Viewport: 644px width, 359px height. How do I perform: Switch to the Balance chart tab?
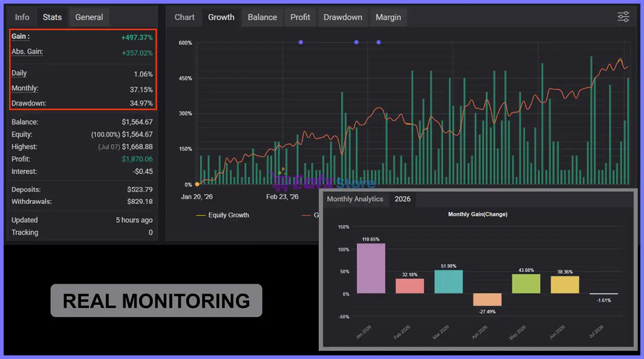262,17
